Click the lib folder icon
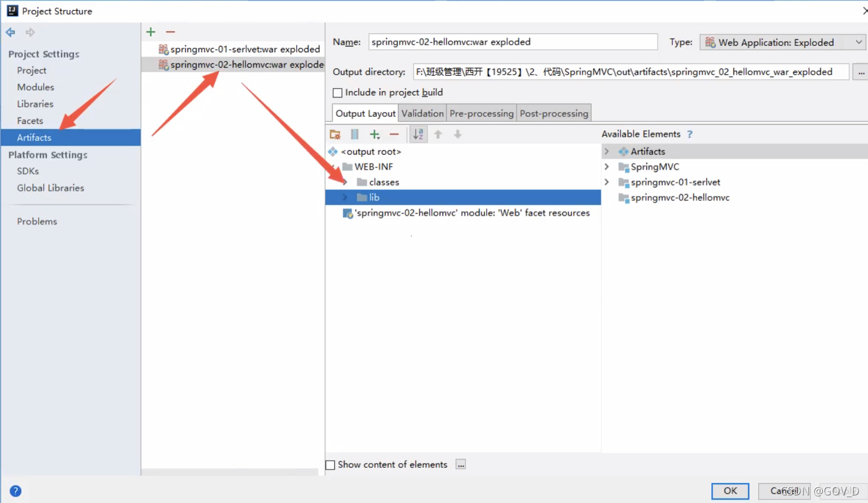Image resolution: width=868 pixels, height=503 pixels. [x=362, y=197]
